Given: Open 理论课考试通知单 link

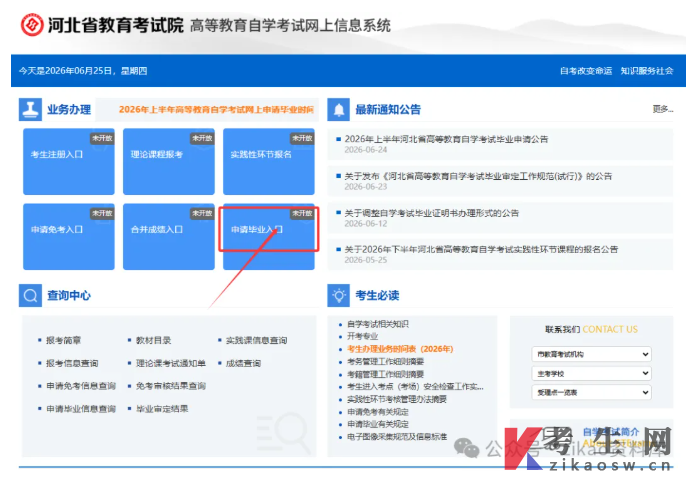Looking at the screenshot, I should [171, 363].
